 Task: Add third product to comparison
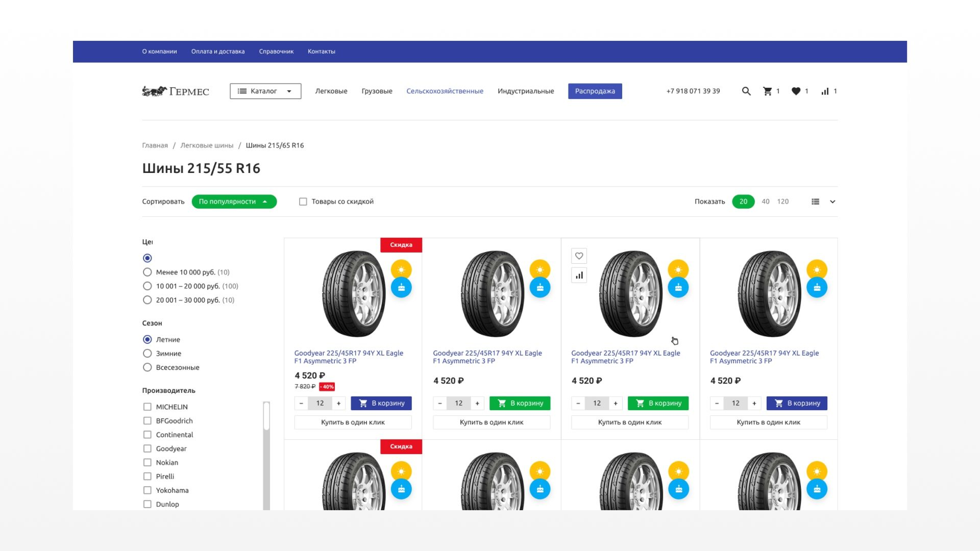point(579,275)
